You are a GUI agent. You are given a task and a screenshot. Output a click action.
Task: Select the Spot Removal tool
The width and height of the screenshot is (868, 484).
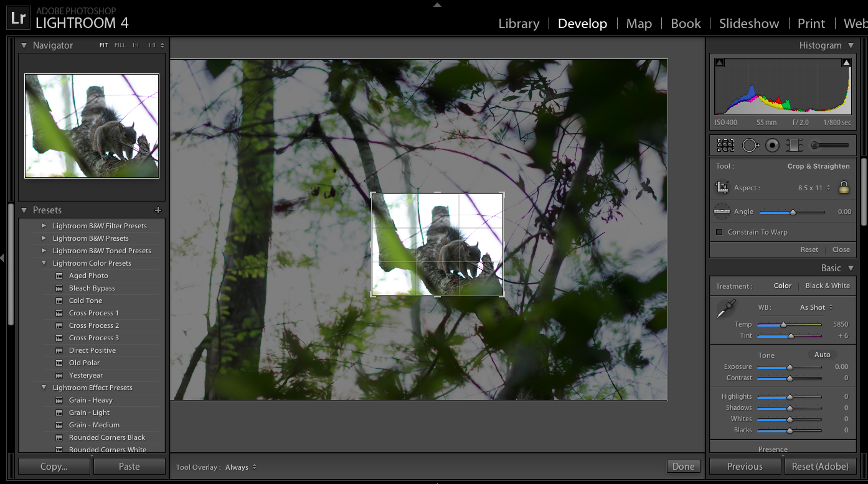tap(750, 146)
